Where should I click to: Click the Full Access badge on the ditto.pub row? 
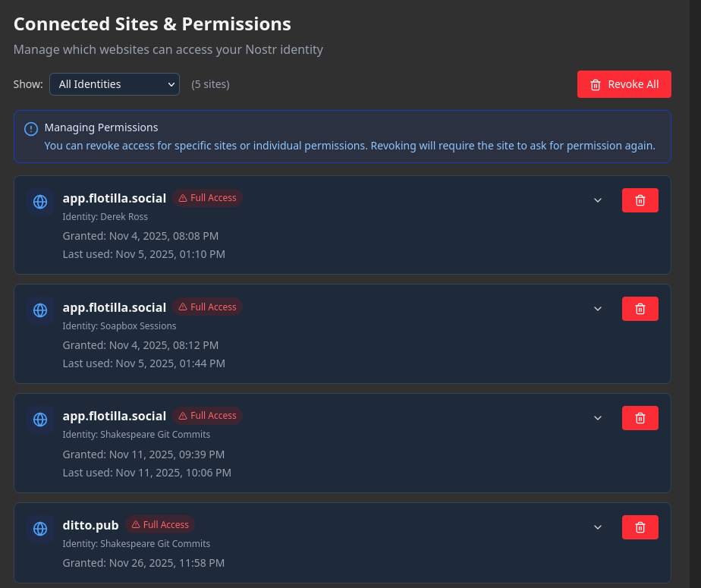[160, 524]
